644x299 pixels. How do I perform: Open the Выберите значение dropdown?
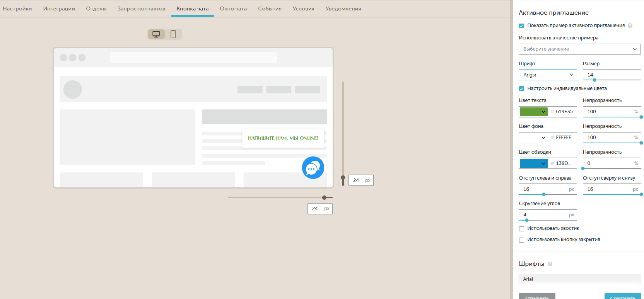(x=579, y=49)
